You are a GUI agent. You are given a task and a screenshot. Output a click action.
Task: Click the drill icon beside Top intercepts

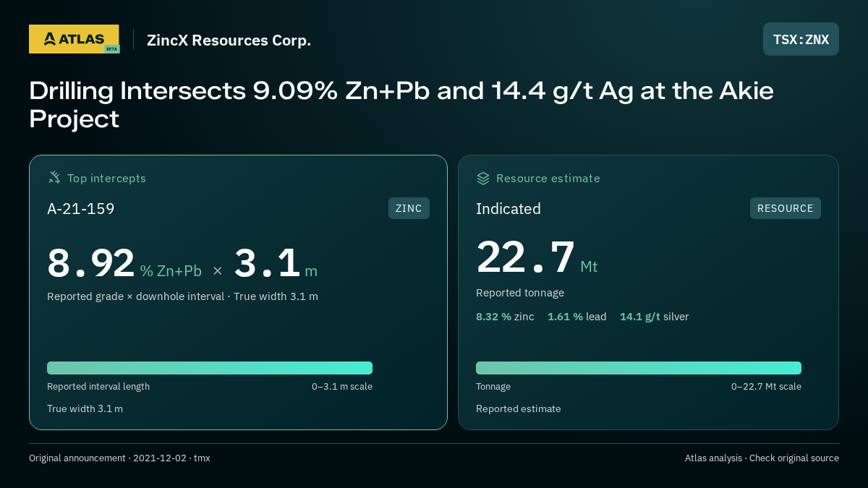[54, 178]
